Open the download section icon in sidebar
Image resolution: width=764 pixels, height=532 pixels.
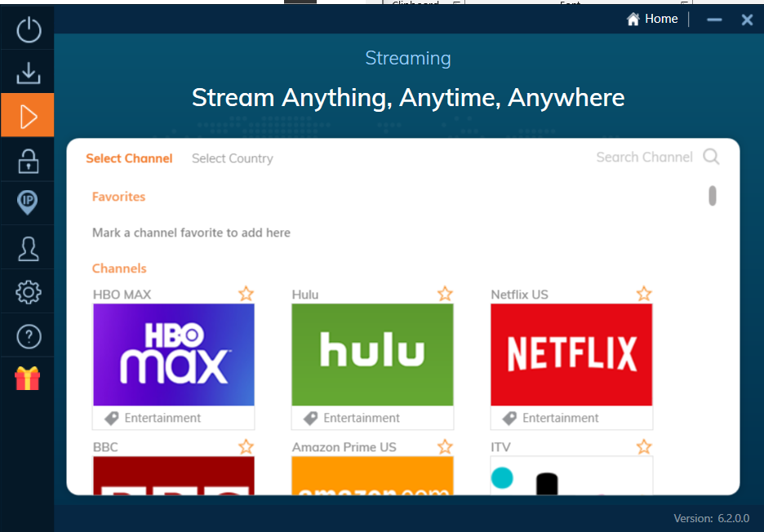click(29, 72)
